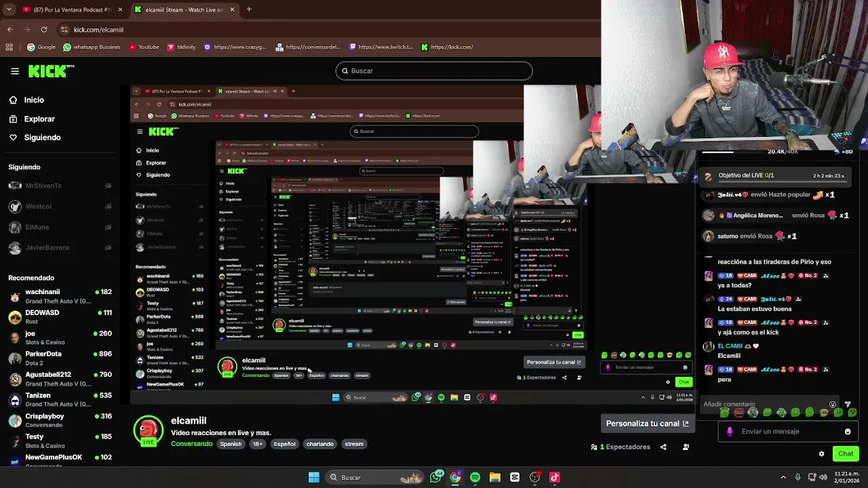The width and height of the screenshot is (868, 488).
Task: Open MrStivenTc's offline channel
Action: pos(60,186)
